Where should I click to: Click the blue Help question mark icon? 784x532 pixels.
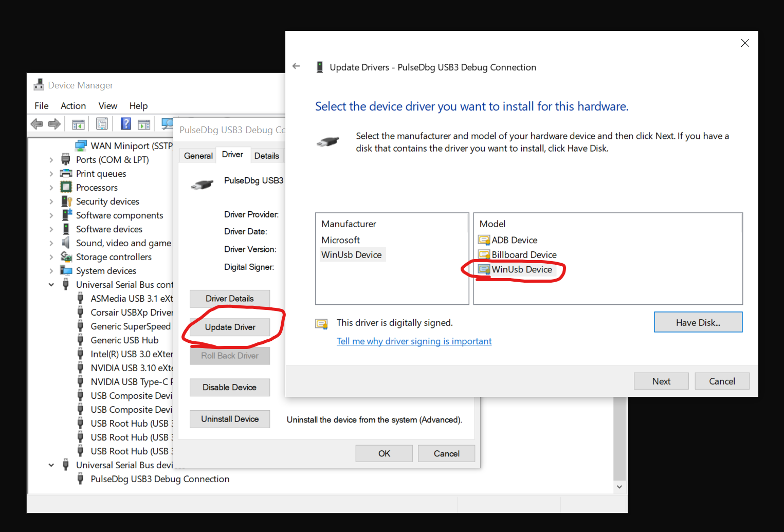click(125, 124)
